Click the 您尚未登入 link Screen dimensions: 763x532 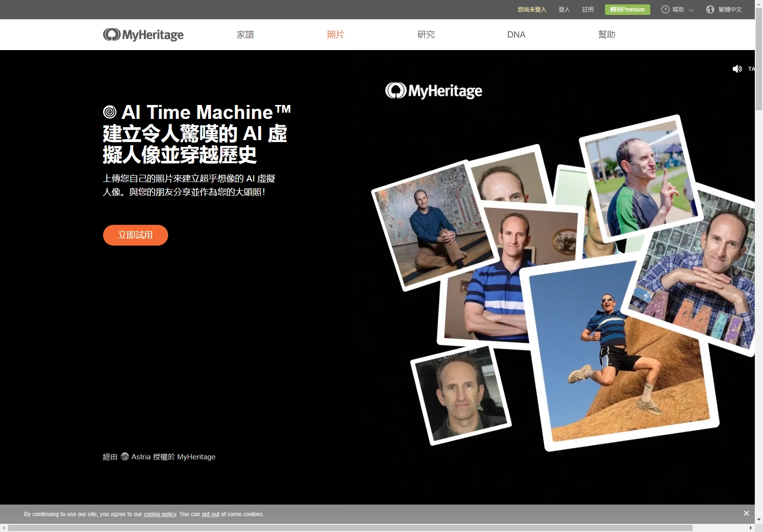click(532, 10)
